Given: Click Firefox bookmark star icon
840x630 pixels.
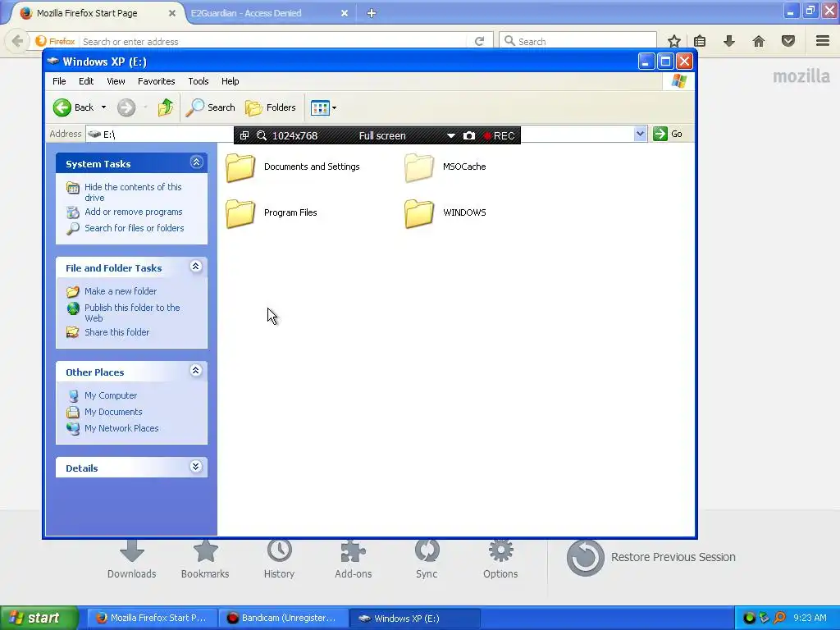Looking at the screenshot, I should coord(674,41).
